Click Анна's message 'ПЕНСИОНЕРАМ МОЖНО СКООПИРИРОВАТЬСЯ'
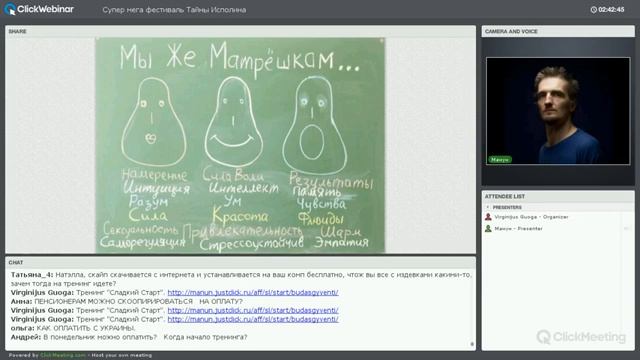Viewport: 640px width, 360px height. (127, 301)
